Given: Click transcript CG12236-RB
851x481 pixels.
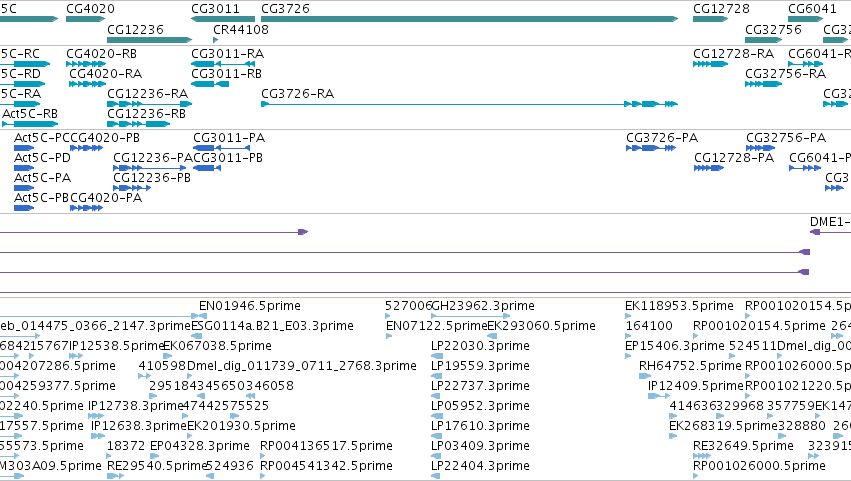Looking at the screenshot, I should tap(147, 113).
